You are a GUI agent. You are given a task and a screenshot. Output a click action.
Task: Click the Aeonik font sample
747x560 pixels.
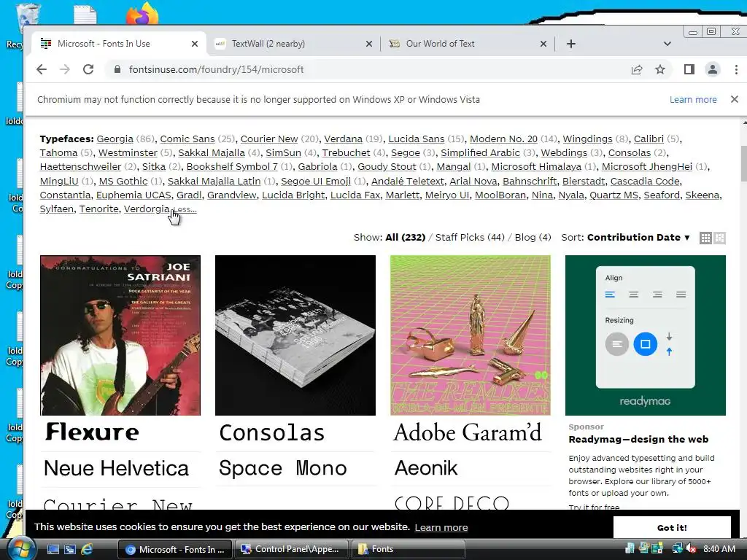pos(426,468)
